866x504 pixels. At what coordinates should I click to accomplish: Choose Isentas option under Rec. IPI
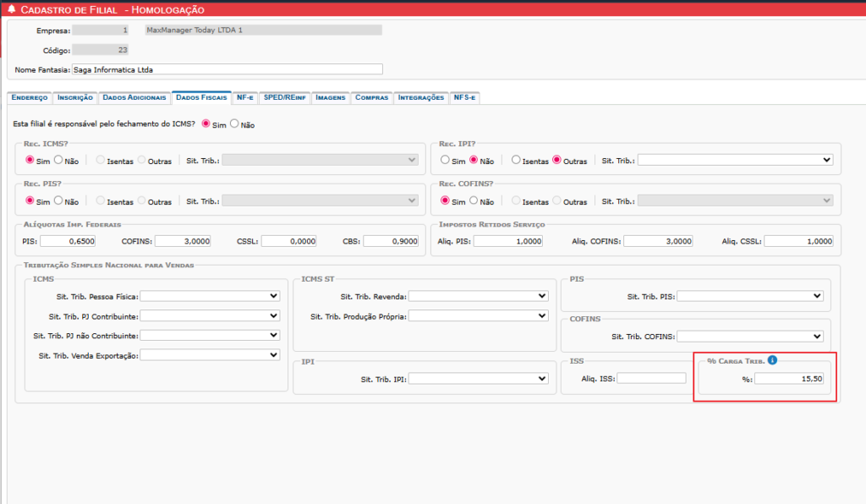pos(515,159)
